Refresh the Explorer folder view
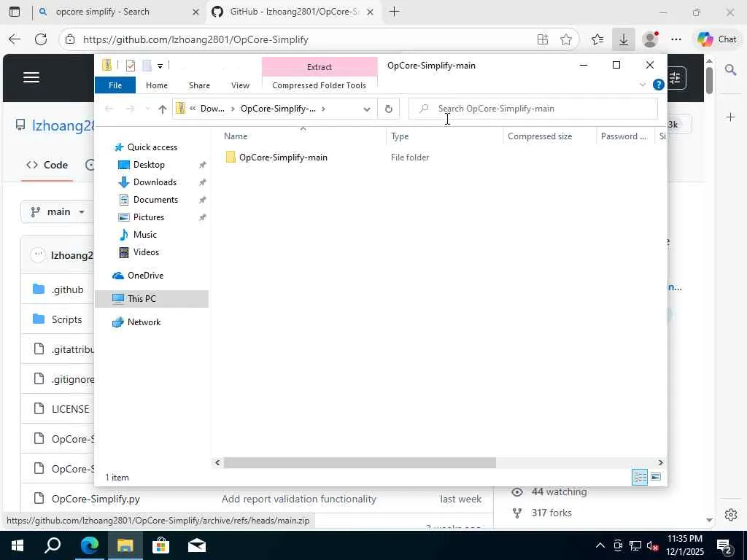This screenshot has height=560, width=747. 389,109
